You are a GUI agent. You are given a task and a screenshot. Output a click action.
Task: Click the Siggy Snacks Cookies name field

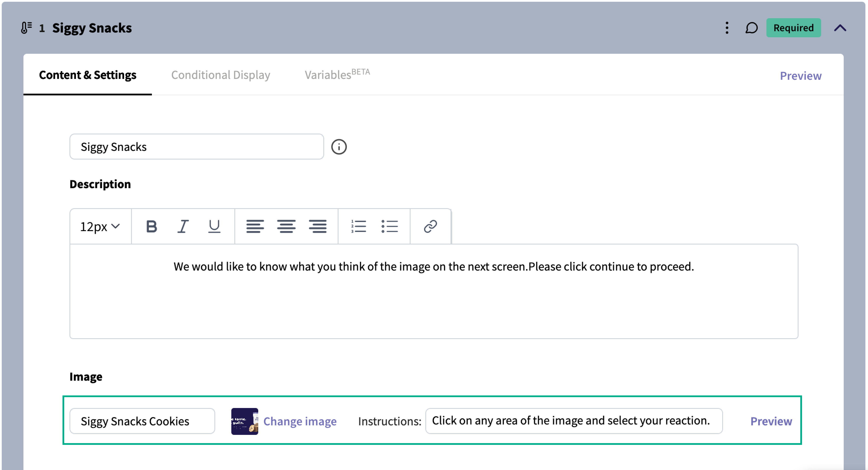(x=142, y=421)
